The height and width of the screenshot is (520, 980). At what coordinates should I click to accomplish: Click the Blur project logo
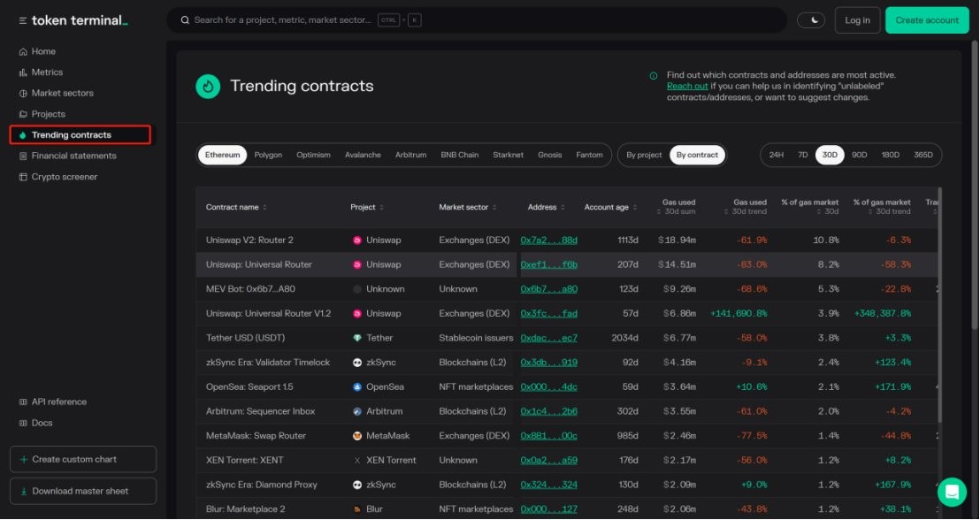click(x=357, y=509)
